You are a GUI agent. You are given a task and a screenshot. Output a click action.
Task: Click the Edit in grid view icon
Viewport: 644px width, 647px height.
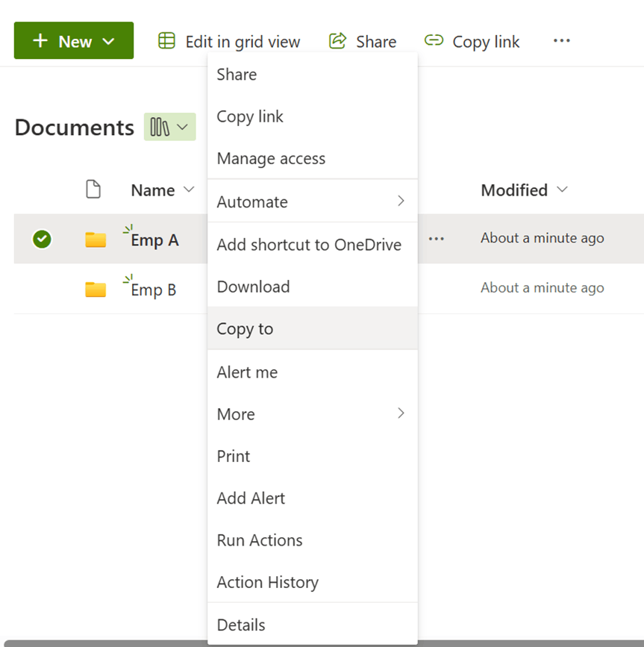click(166, 41)
